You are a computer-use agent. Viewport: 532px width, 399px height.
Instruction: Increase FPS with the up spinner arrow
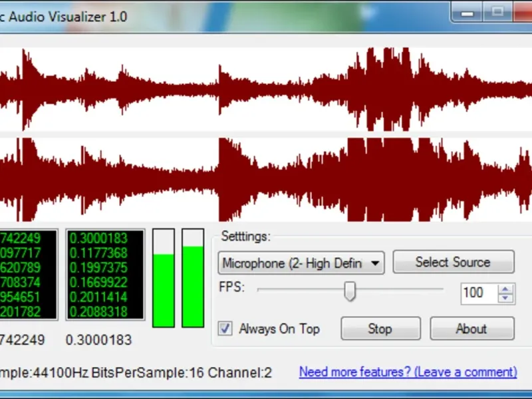505,289
